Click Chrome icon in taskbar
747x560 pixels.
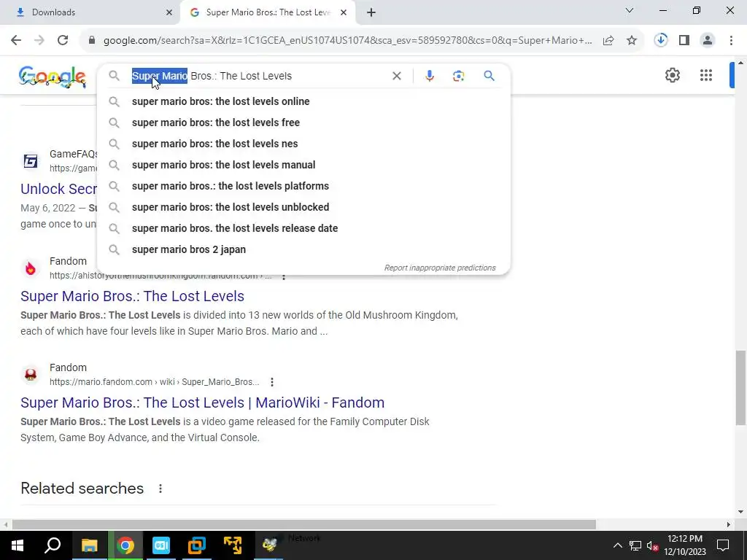(x=125, y=545)
